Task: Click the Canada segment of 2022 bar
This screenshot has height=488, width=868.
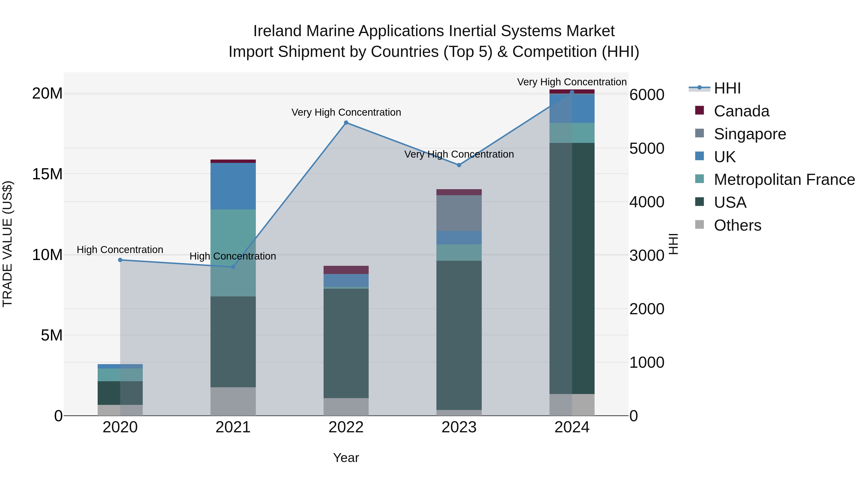Action: [346, 270]
